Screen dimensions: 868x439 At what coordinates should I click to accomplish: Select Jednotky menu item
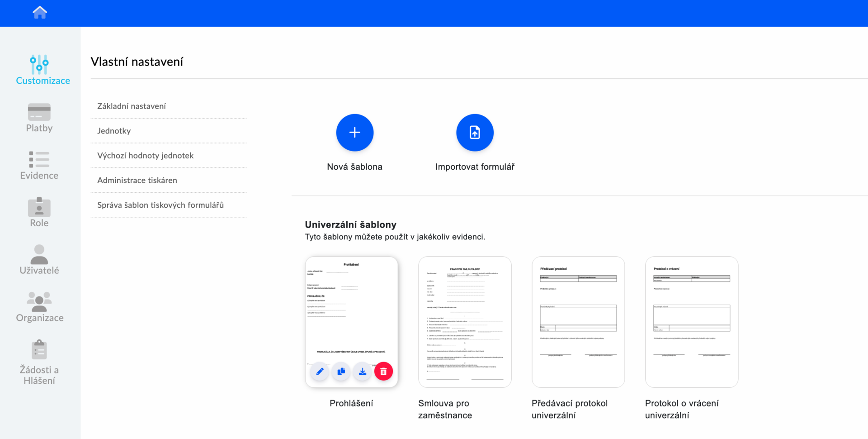[x=114, y=131]
